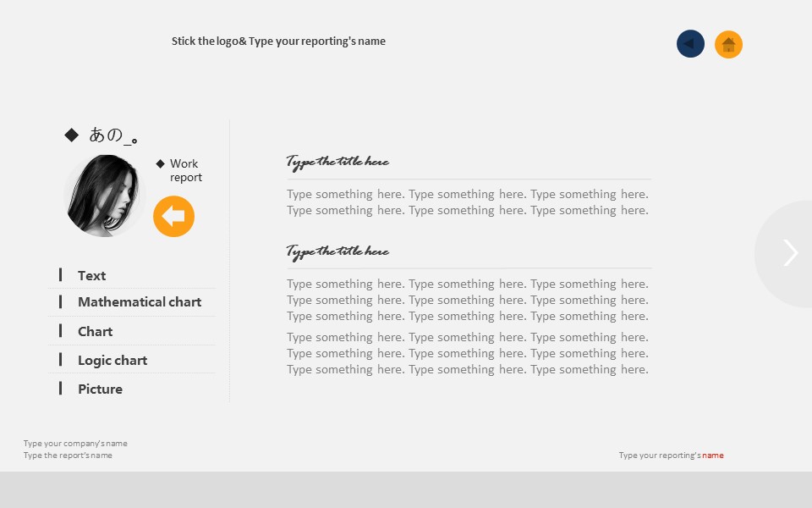Click the second 'Type the title here' heading
The height and width of the screenshot is (508, 812).
337,251
